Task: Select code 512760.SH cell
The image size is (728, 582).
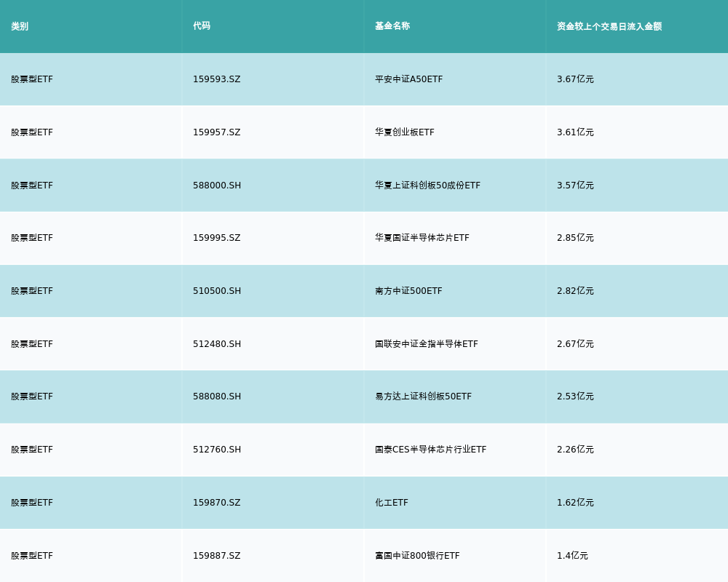Action: click(217, 450)
